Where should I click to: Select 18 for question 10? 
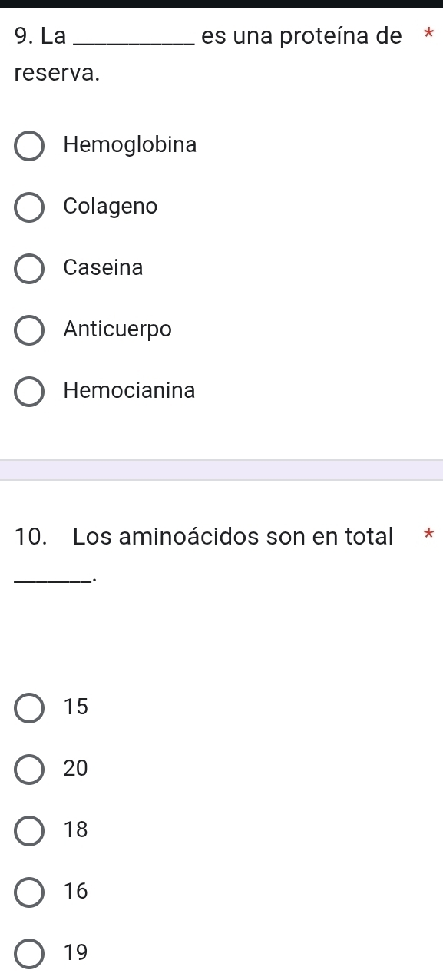(28, 831)
